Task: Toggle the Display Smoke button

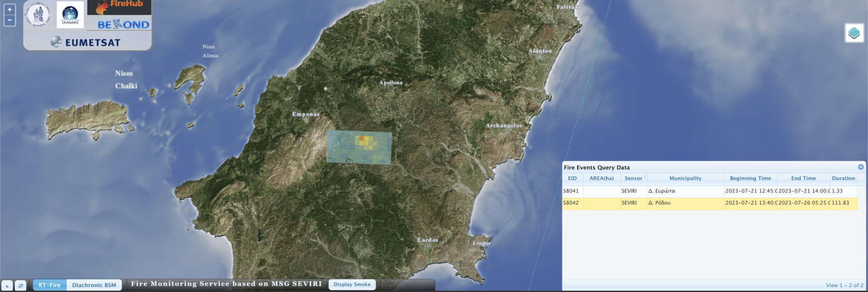Action: 352,284
